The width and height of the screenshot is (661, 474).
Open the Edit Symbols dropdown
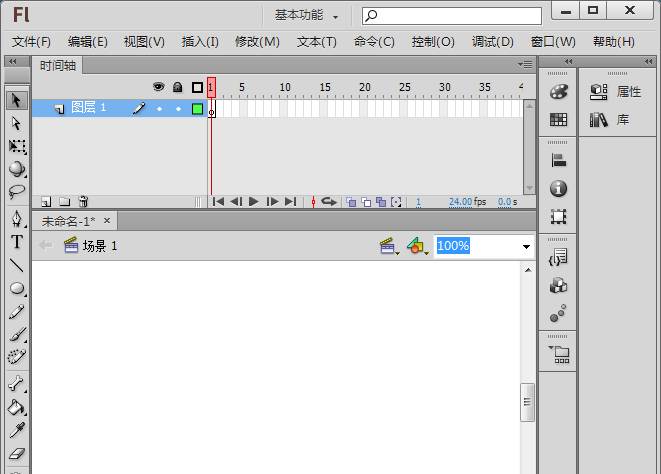(x=417, y=246)
